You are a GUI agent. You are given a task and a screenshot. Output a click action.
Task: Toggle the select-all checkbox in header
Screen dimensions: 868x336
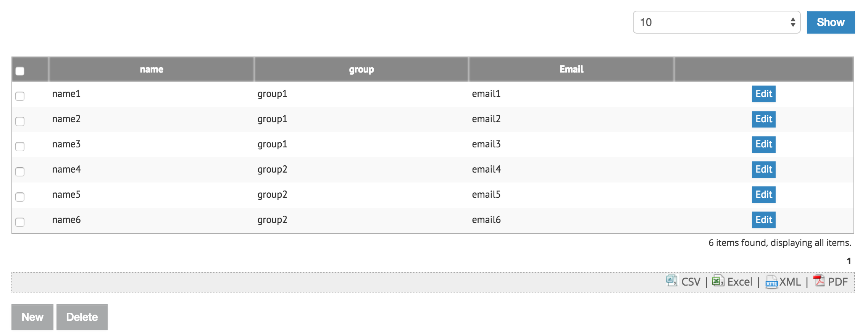tap(20, 71)
